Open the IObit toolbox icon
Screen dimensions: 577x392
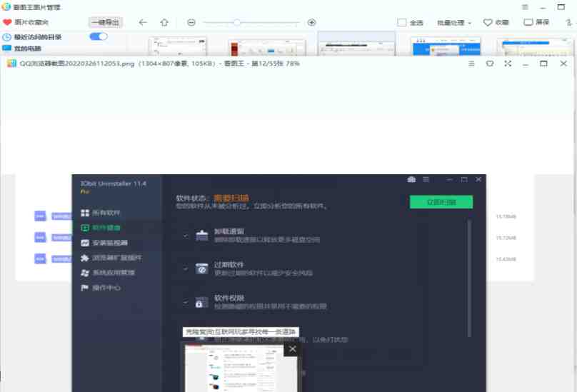pyautogui.click(x=411, y=179)
